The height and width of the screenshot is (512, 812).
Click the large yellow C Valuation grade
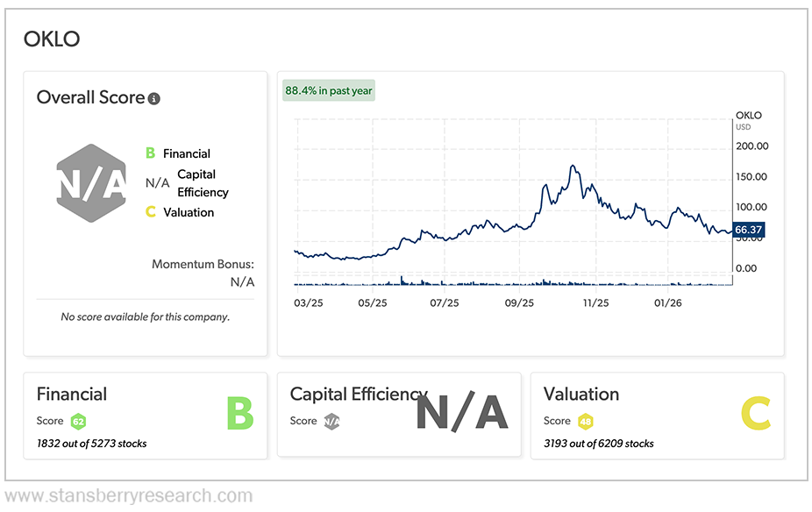coord(755,413)
